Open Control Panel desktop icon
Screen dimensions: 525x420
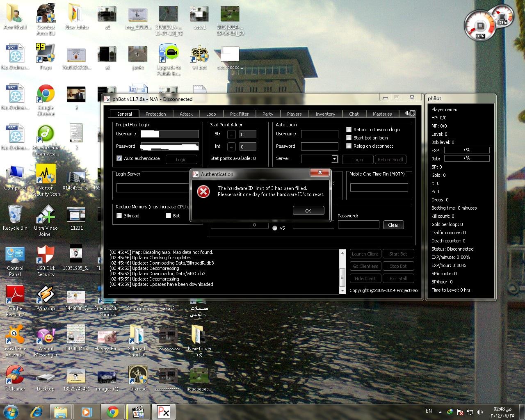click(15, 261)
